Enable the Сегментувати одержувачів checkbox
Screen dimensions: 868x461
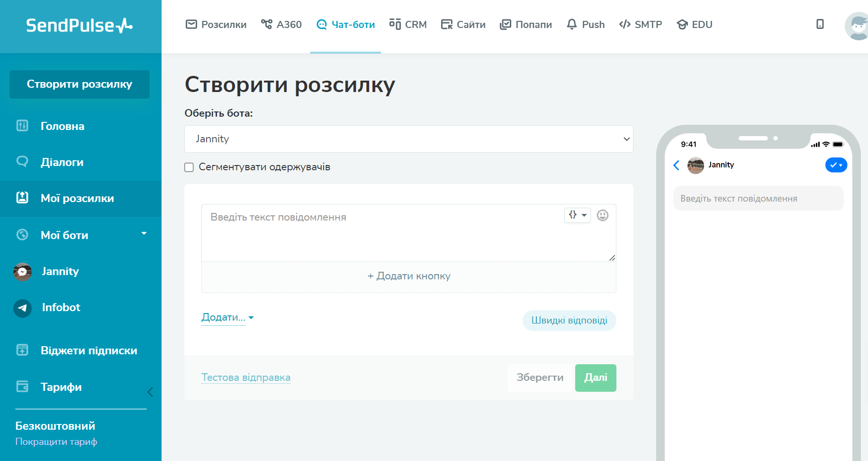coord(189,167)
